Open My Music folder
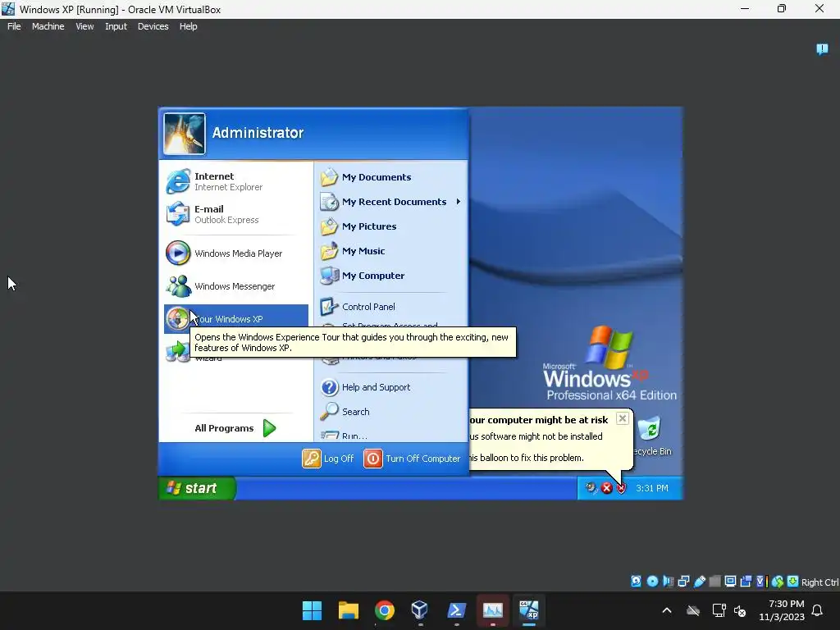Screen dimensions: 840x630 (391, 251)
